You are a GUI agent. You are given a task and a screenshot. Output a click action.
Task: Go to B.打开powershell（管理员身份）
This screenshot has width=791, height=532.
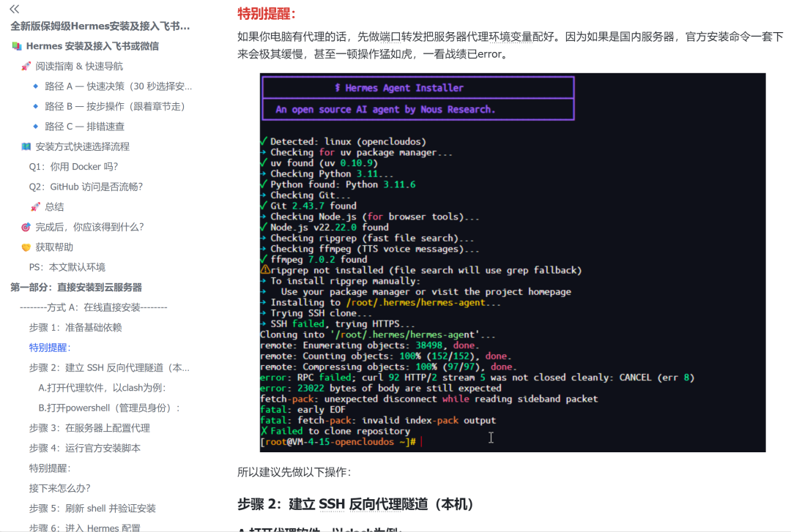coord(109,408)
